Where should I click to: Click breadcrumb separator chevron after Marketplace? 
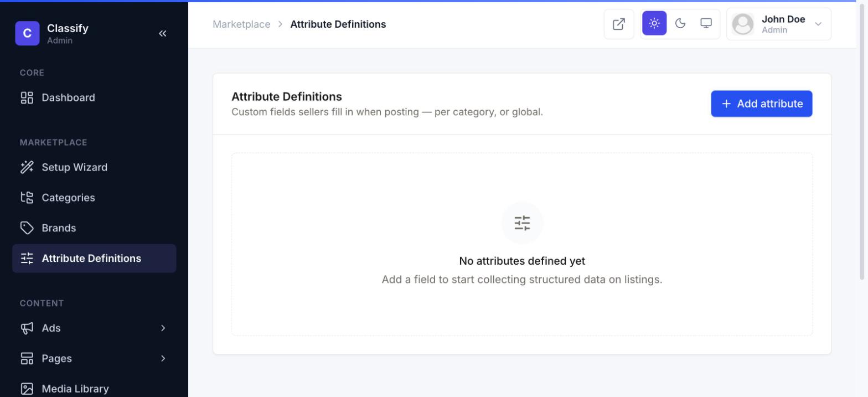point(280,24)
